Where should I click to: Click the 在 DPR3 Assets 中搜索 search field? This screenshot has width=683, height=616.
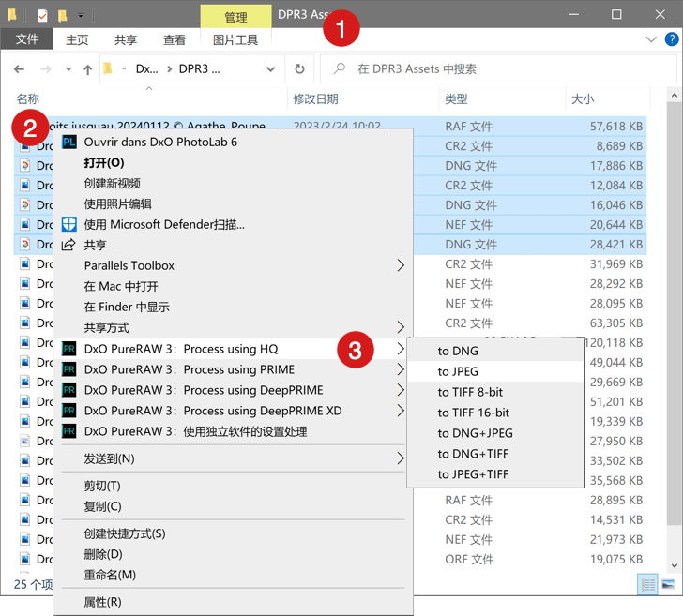coord(498,68)
